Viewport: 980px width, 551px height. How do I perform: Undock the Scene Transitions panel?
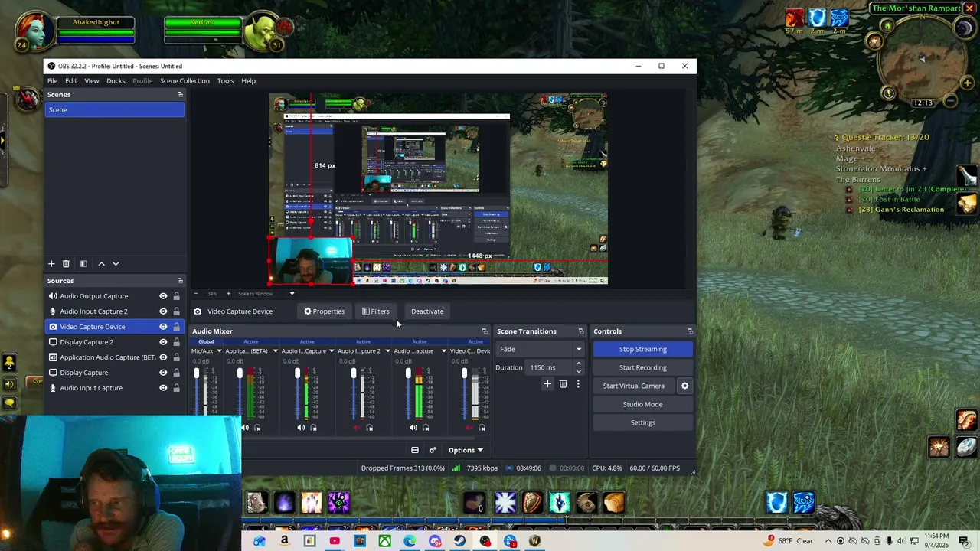click(x=581, y=331)
